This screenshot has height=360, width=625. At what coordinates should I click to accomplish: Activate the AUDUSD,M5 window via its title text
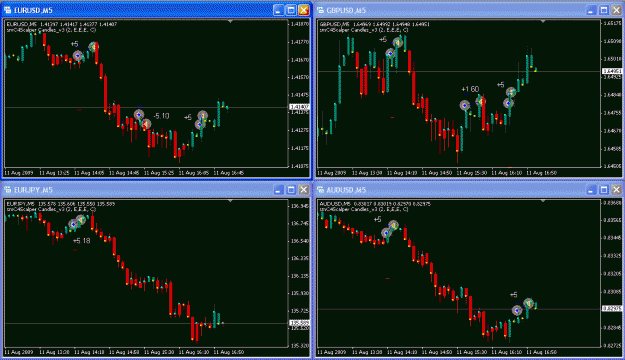pyautogui.click(x=346, y=190)
